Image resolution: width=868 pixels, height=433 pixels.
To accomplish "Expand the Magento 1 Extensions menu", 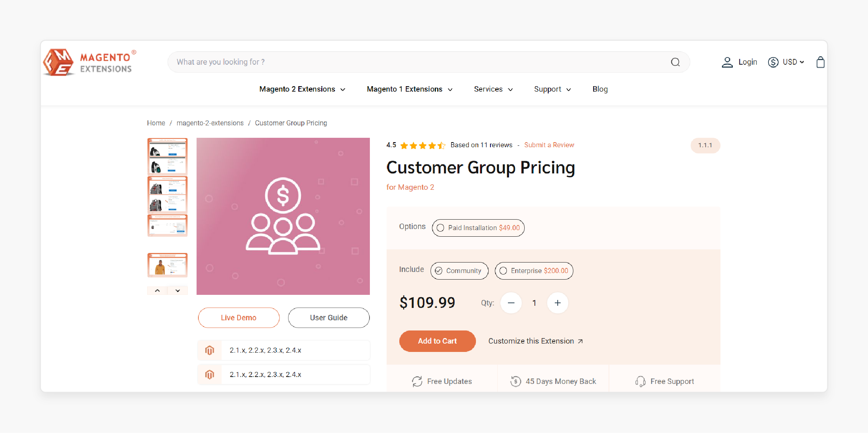I will (409, 89).
